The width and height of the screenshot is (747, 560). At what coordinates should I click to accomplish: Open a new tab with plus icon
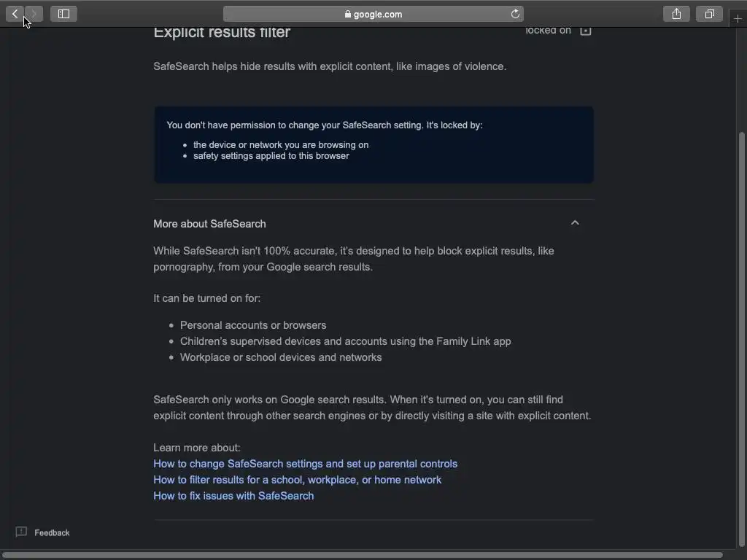tap(738, 18)
